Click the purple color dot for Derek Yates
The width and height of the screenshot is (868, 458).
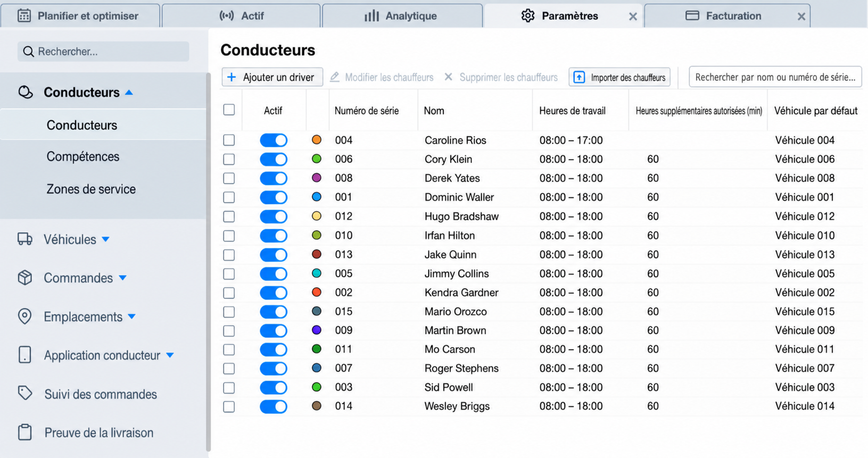(317, 178)
